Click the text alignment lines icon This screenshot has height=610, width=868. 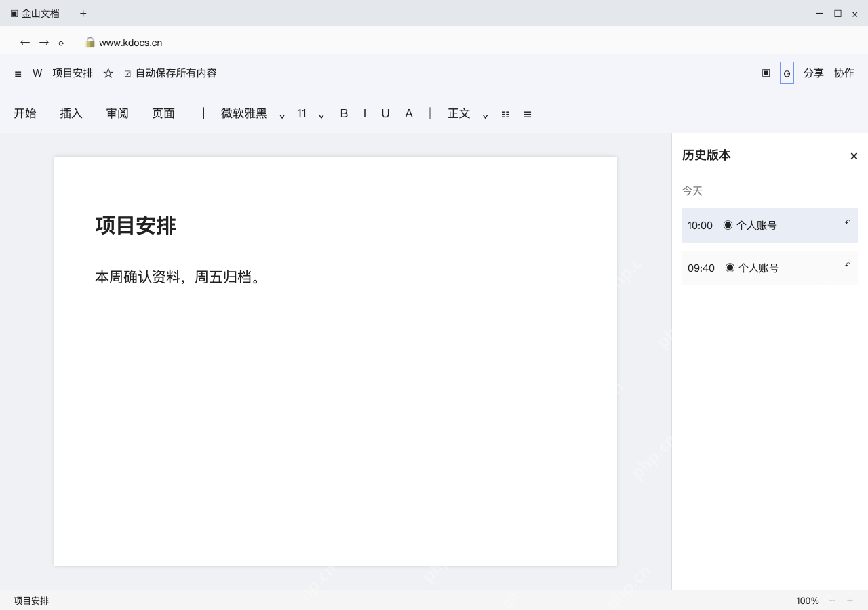coord(528,115)
